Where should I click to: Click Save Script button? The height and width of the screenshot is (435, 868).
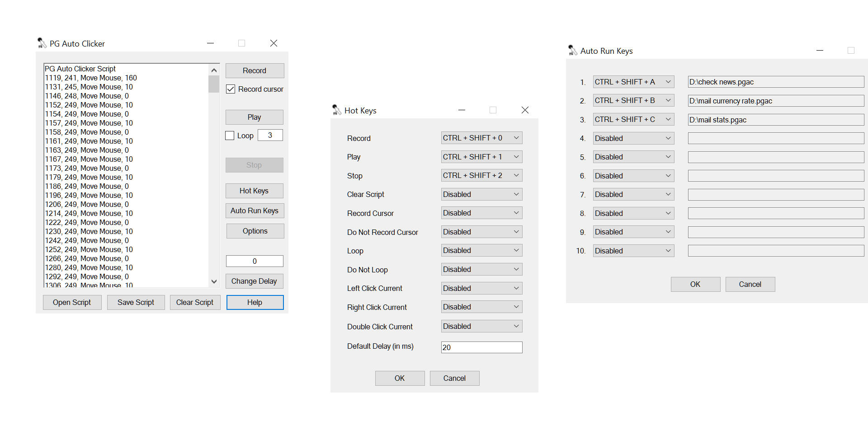coord(136,302)
